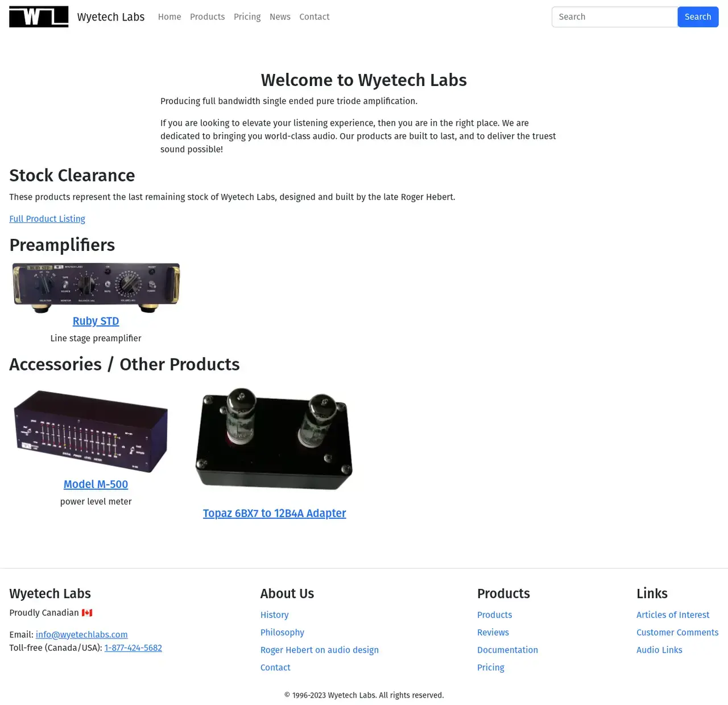
Task: Open Roger Hebert on audio design link
Action: [x=320, y=650]
